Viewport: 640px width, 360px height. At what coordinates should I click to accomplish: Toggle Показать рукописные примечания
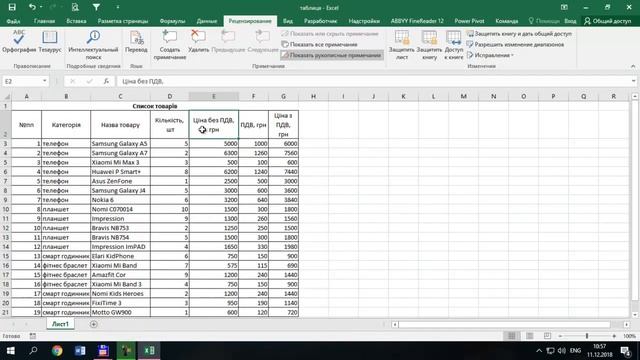tap(331, 55)
